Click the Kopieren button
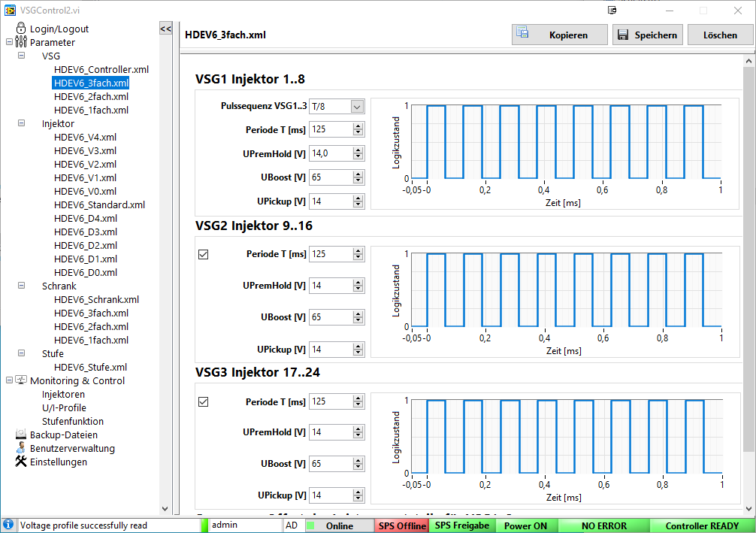 [x=559, y=35]
